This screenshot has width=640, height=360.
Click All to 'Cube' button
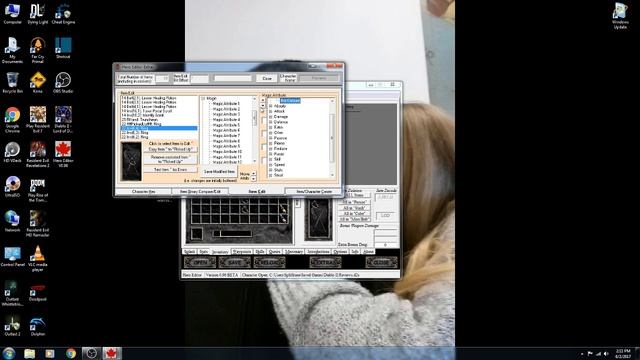354,213
